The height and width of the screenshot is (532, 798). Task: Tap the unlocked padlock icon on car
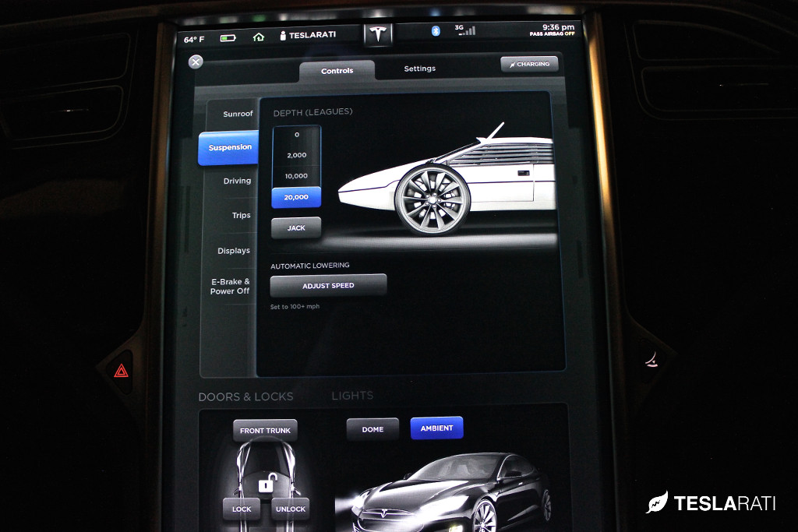(267, 483)
